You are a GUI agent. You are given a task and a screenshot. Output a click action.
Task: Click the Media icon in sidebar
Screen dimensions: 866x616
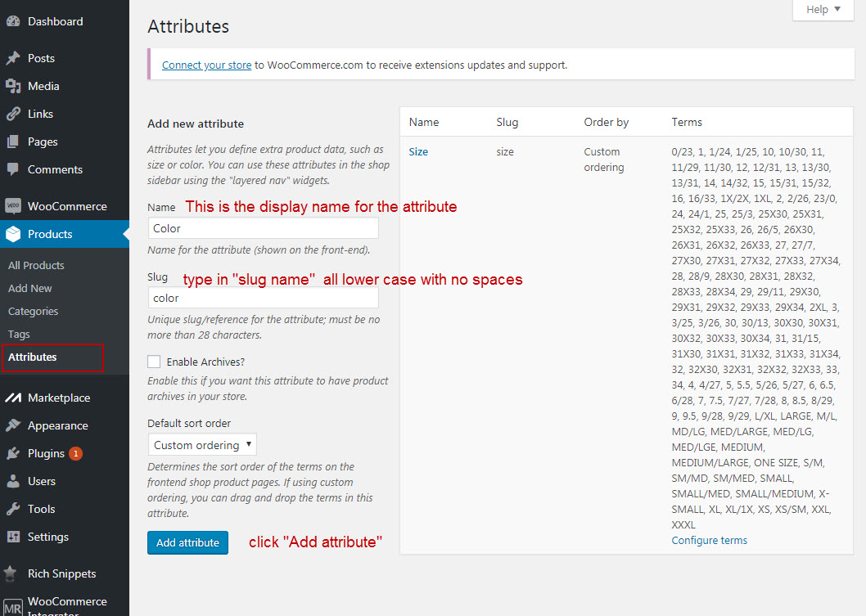point(13,86)
